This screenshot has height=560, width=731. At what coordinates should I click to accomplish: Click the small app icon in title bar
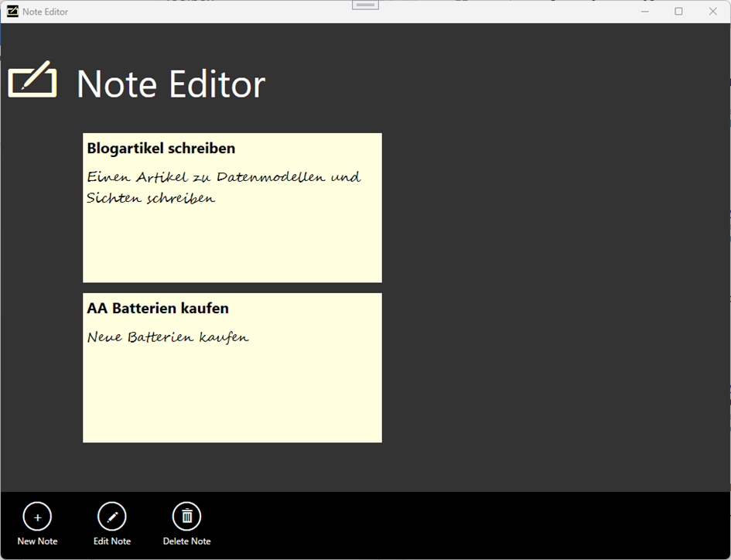[12, 12]
